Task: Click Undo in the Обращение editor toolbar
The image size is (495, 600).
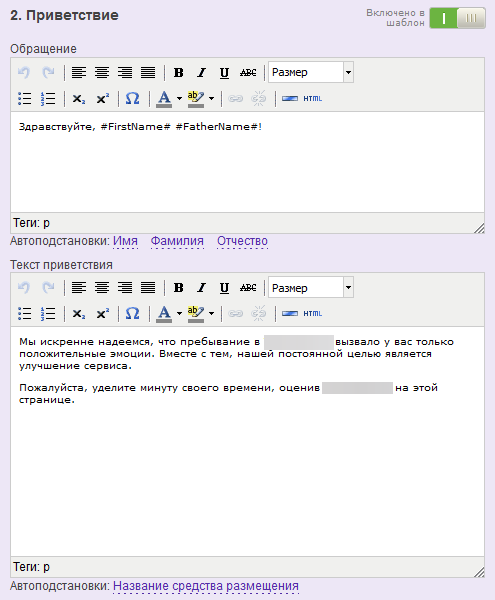Action: coord(24,72)
